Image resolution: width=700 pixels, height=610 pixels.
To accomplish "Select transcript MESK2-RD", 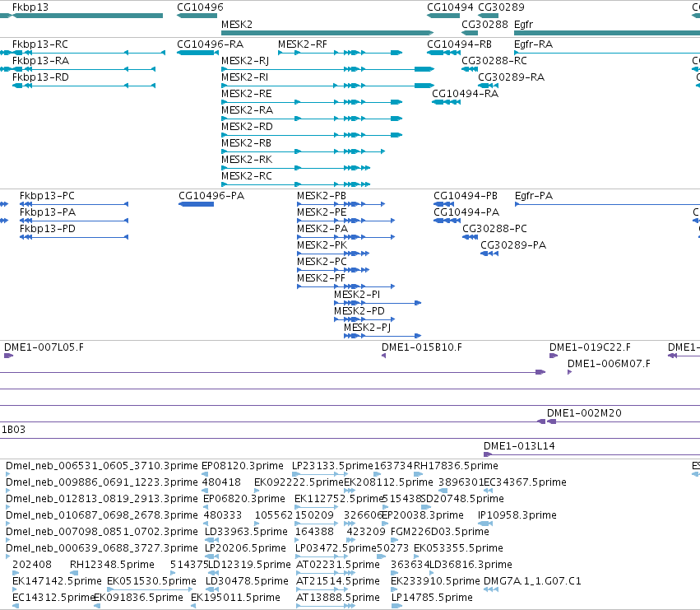I will (x=247, y=127).
